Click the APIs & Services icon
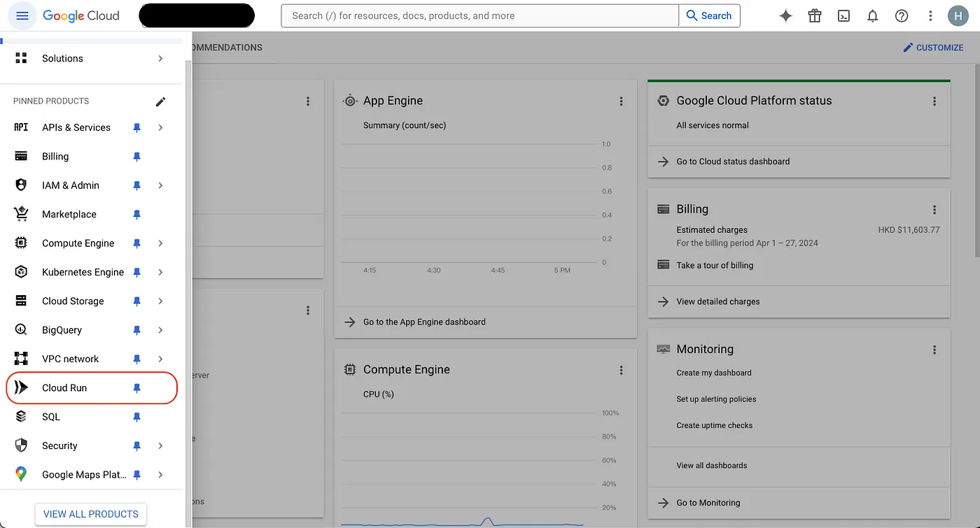The width and height of the screenshot is (980, 528). 21,127
